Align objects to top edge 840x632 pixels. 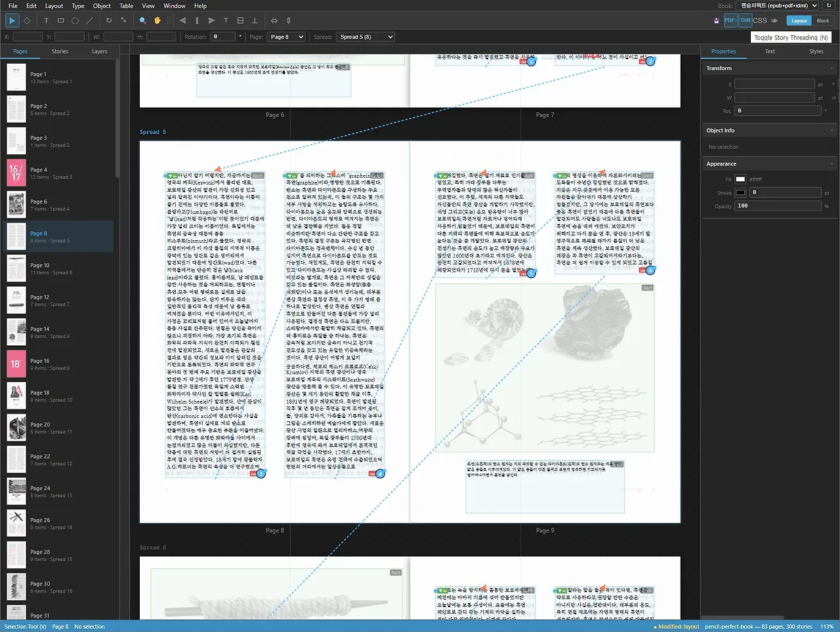[226, 20]
